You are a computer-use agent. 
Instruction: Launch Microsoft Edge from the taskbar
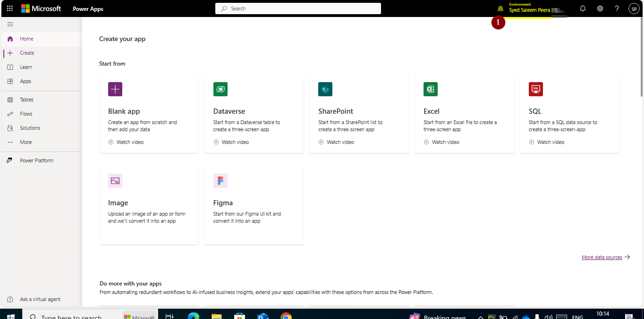tap(194, 316)
